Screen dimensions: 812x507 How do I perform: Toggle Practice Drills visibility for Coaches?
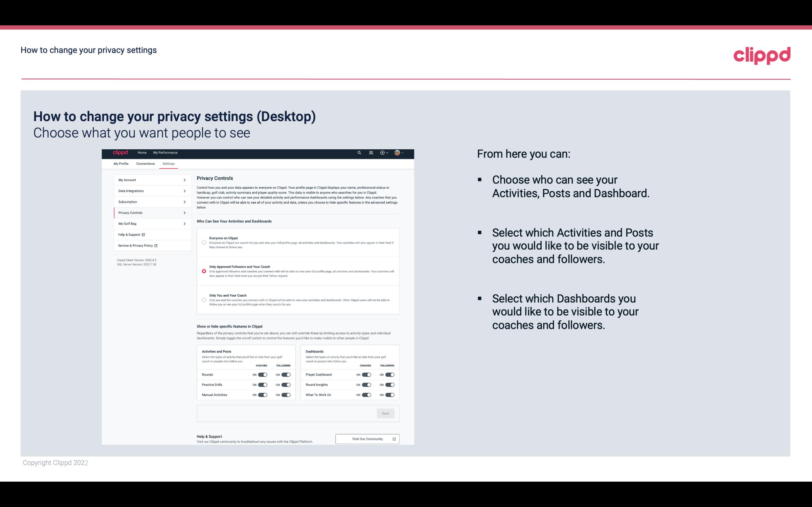tap(262, 385)
